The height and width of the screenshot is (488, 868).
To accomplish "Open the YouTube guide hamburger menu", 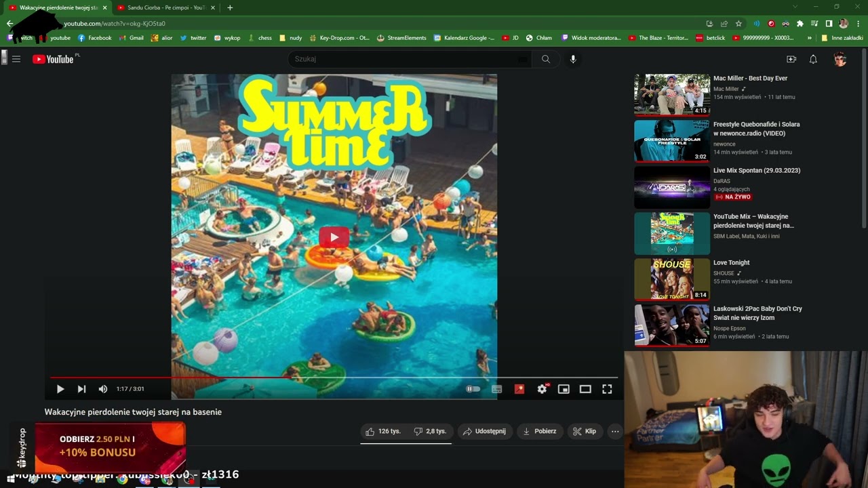I will click(16, 59).
